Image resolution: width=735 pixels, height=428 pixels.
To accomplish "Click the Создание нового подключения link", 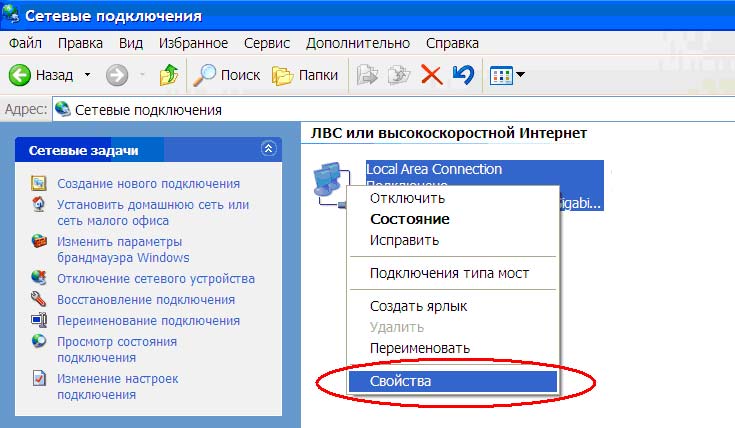I will point(148,183).
